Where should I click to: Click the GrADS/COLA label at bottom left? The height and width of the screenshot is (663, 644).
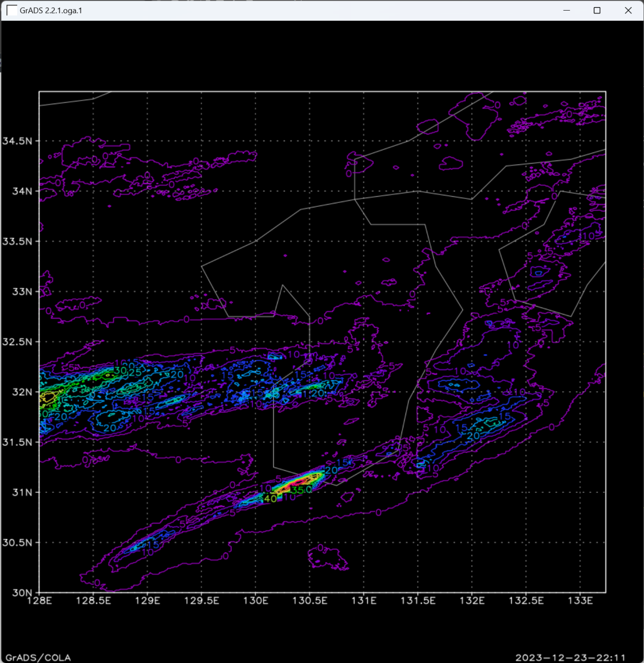[38, 657]
